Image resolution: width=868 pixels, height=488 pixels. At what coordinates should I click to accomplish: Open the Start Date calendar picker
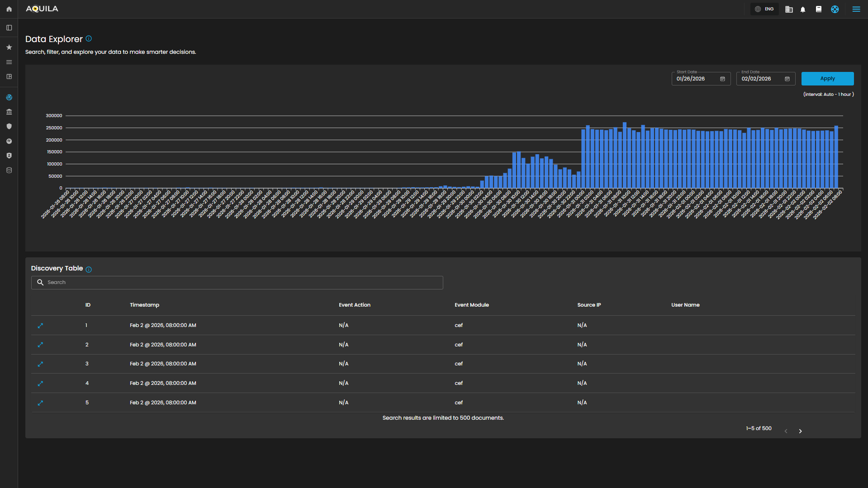tap(722, 79)
